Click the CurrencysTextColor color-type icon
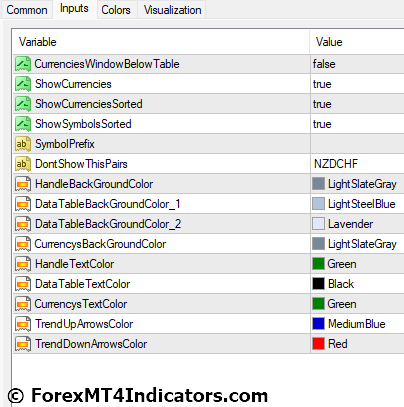This screenshot has width=404, height=407. coord(23,304)
